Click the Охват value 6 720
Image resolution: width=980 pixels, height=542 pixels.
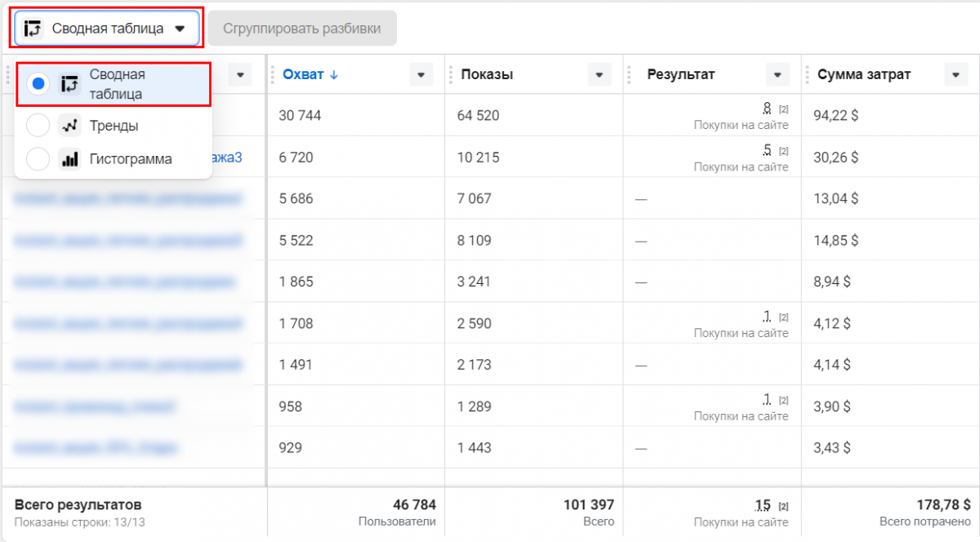pos(296,157)
